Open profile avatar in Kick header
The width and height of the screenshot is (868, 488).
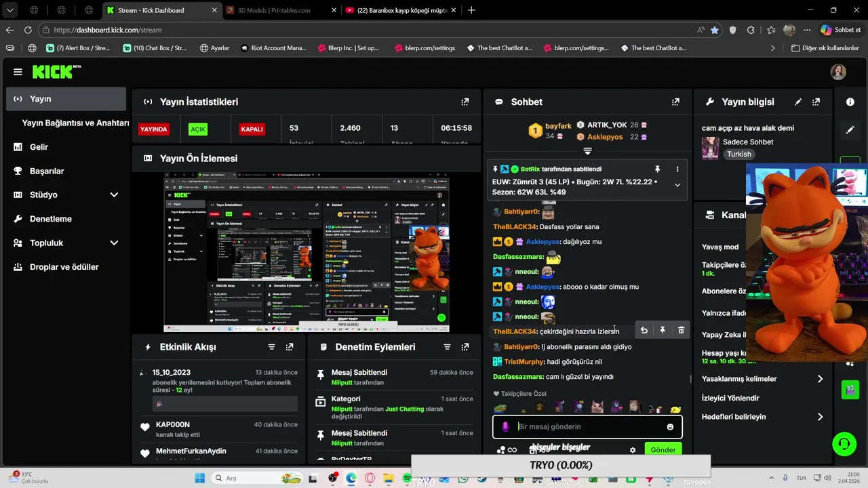point(839,72)
